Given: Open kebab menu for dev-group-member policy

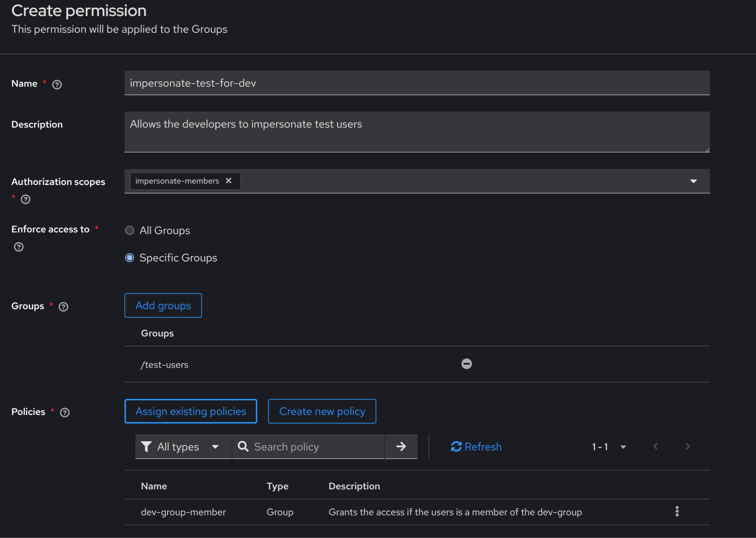Looking at the screenshot, I should pos(677,511).
